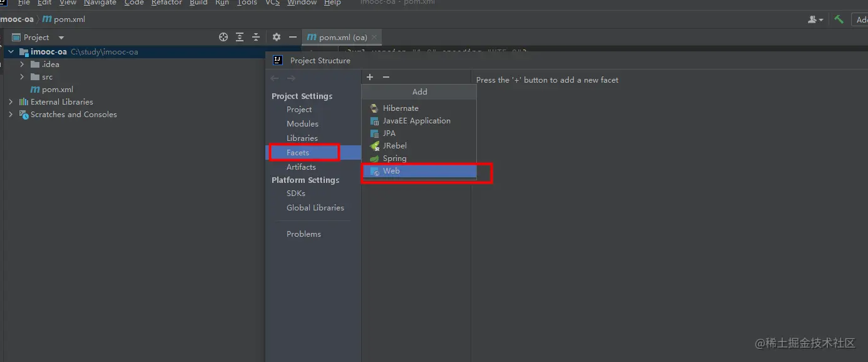Image resolution: width=868 pixels, height=362 pixels.
Task: Open the View menu
Action: [68, 3]
